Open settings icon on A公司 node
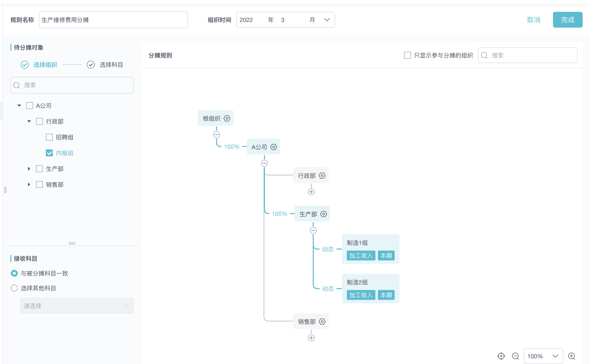590x364 pixels. [274, 147]
